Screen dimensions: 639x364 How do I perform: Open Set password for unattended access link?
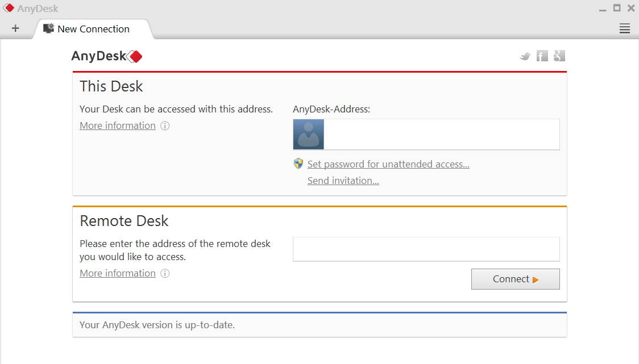[388, 164]
